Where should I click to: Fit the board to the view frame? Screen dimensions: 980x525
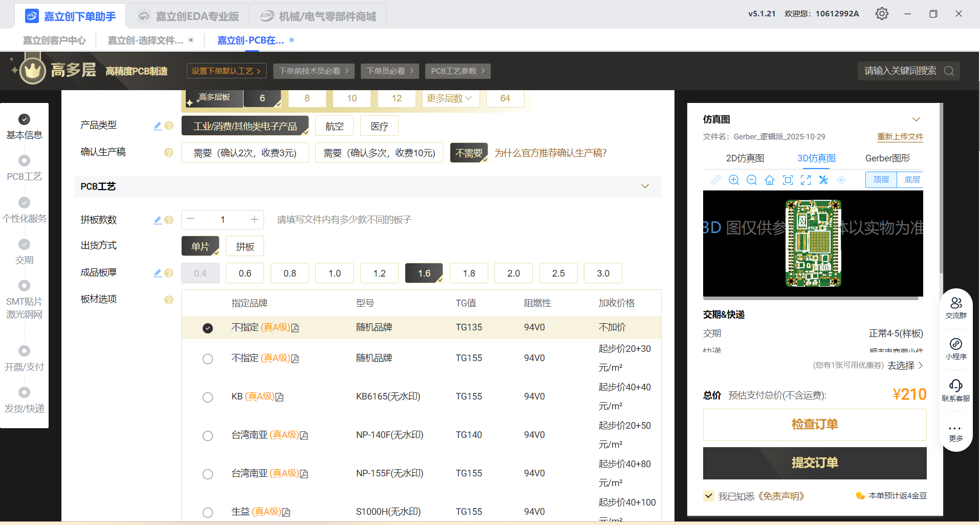tap(788, 180)
